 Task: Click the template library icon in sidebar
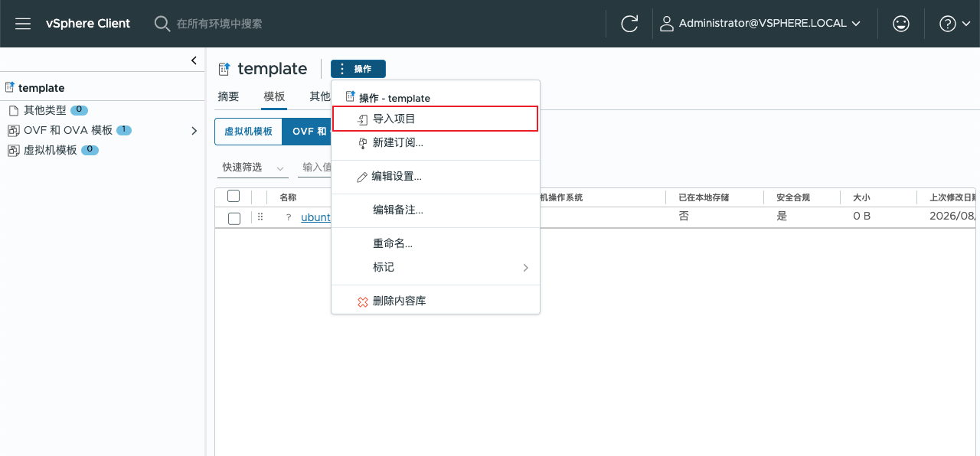tap(10, 87)
